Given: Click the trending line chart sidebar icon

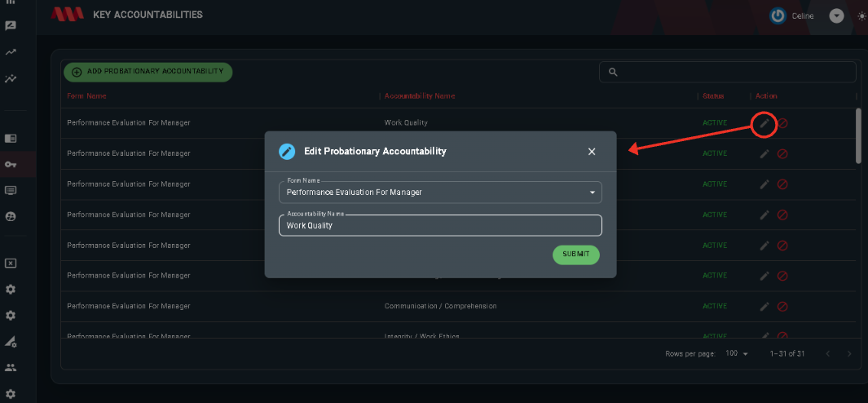Looking at the screenshot, I should (x=11, y=52).
